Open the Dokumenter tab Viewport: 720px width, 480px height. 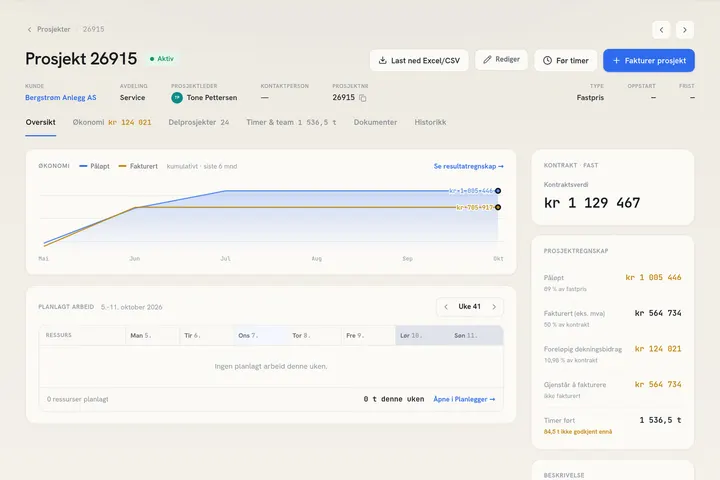(375, 122)
